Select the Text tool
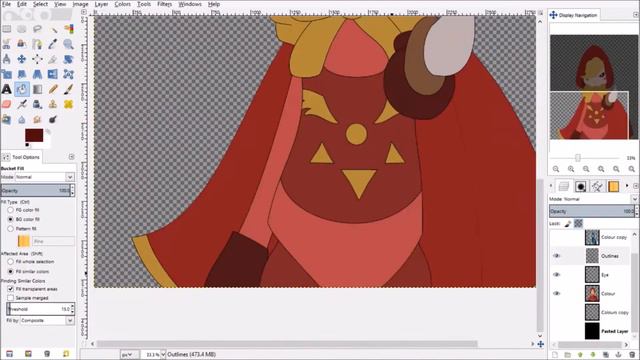The width and height of the screenshot is (640, 360). point(7,89)
